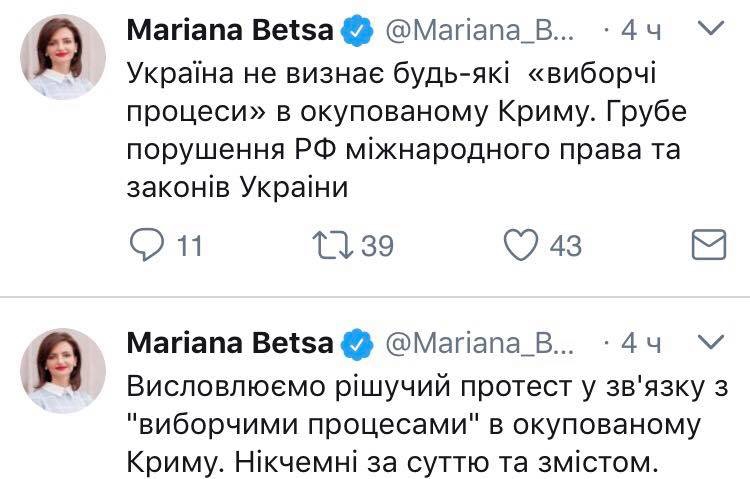Screen dimensions: 750x479
Task: Open second tweet's chevron options menu
Action: [708, 344]
